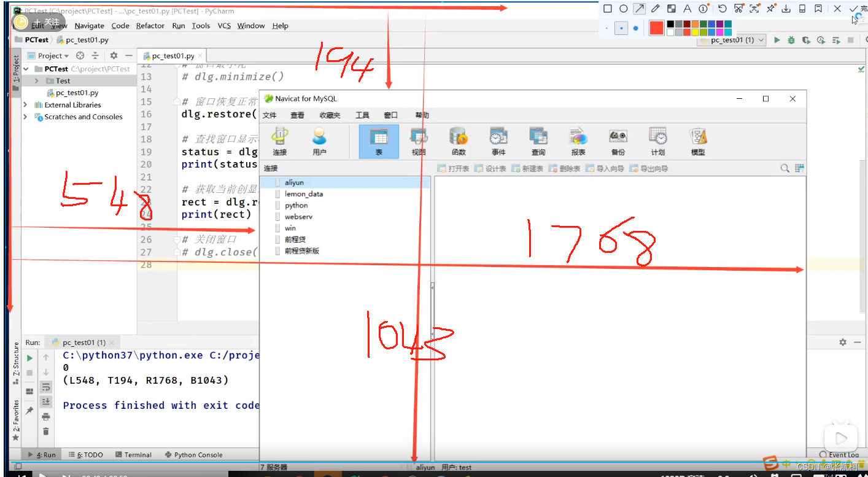Viewport: 868px width, 477px height.
Task: Click the 删除表 delete table button
Action: click(565, 169)
